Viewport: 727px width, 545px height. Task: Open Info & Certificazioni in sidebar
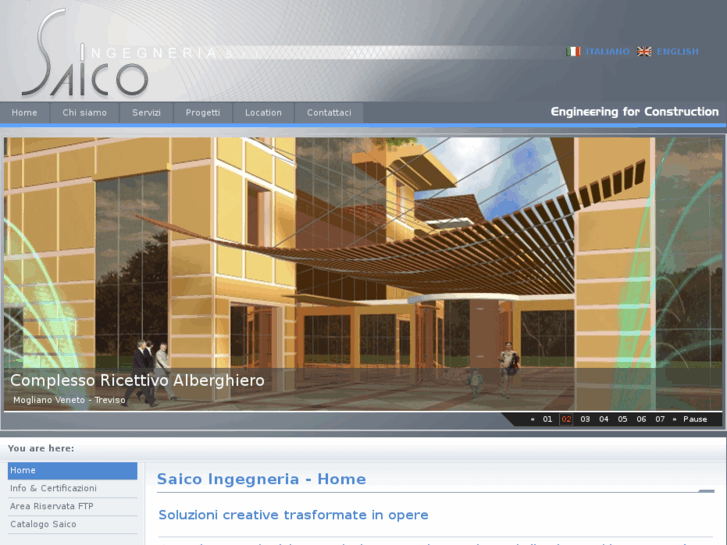pos(72,488)
